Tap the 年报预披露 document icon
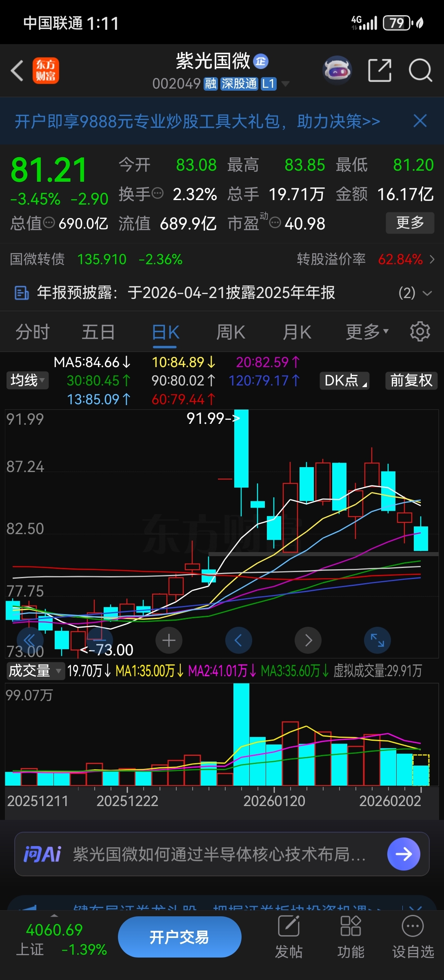 tap(22, 293)
